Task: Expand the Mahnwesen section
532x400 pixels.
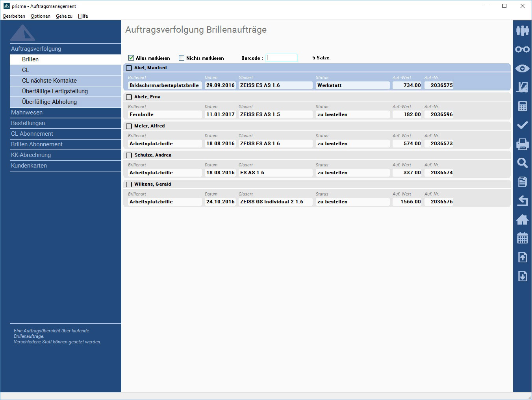Action: tap(65, 112)
